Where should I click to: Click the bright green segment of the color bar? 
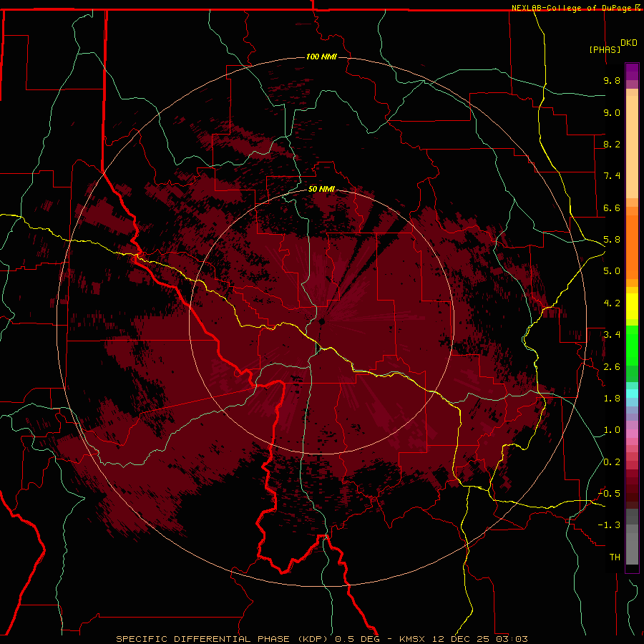[x=632, y=346]
